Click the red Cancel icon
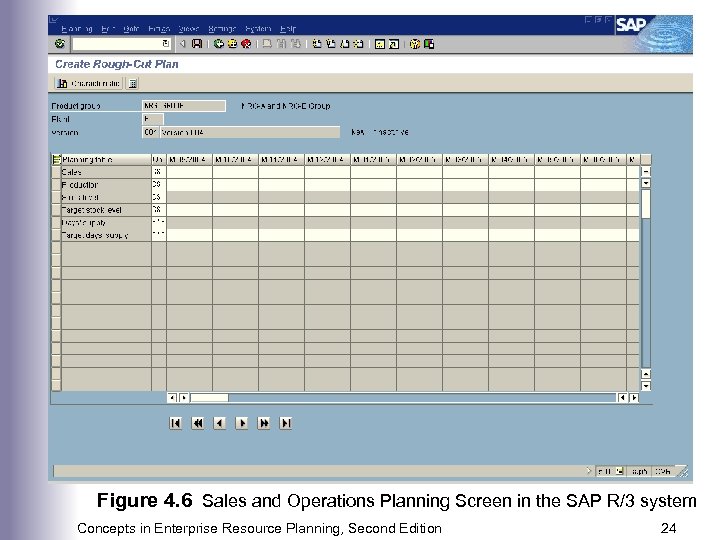 (246, 44)
